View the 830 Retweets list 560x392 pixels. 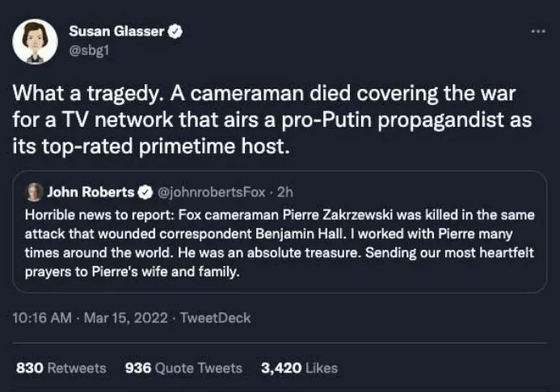click(61, 368)
